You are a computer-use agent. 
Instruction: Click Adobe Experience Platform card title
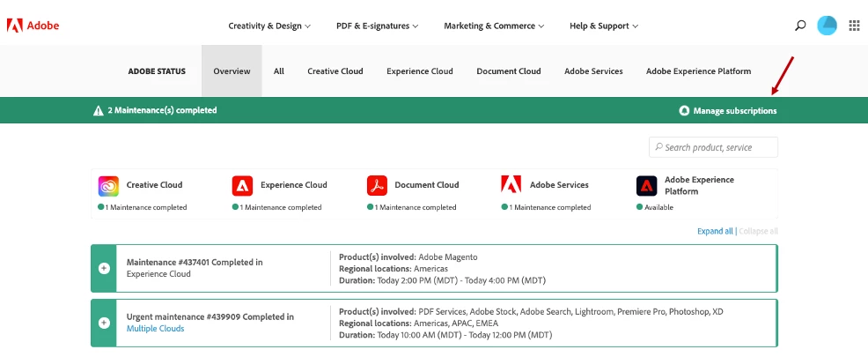pyautogui.click(x=699, y=185)
